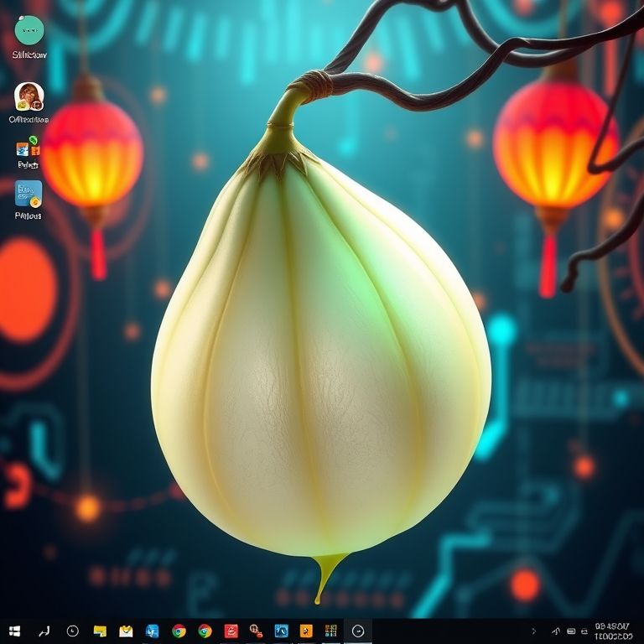The image size is (644, 644).
Task: Click the white circle icon in taskbar
Action: (x=358, y=631)
